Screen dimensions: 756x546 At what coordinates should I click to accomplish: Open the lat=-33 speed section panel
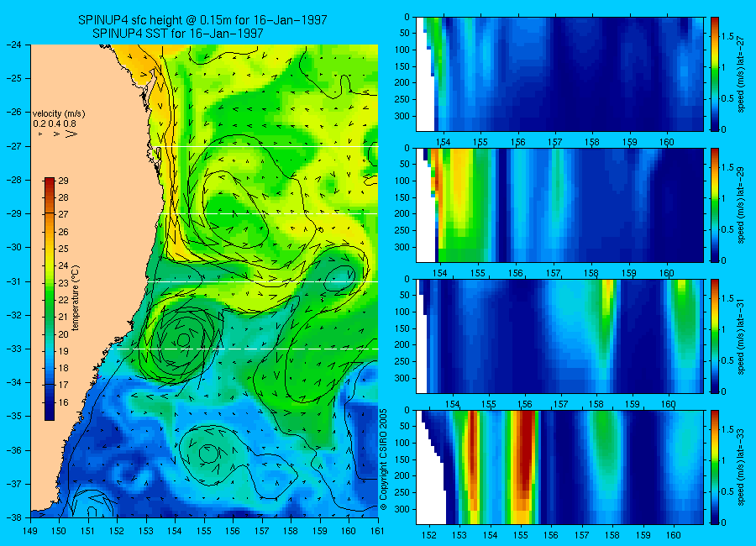(559, 467)
